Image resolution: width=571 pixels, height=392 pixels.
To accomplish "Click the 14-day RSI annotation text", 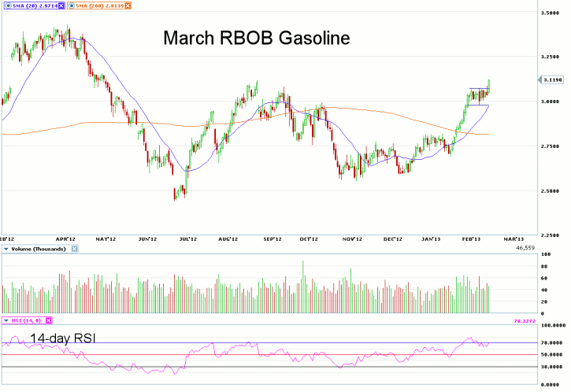I will 65,338.
